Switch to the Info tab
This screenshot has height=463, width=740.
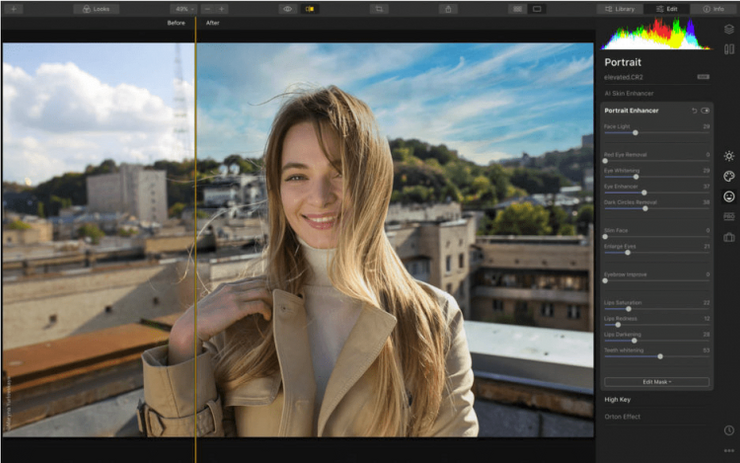713,8
